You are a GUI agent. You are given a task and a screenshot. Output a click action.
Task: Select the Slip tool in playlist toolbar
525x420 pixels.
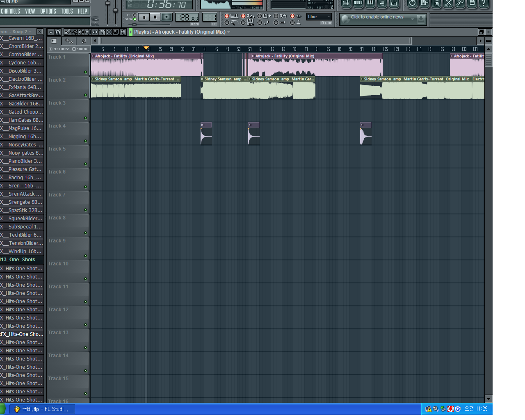[95, 32]
